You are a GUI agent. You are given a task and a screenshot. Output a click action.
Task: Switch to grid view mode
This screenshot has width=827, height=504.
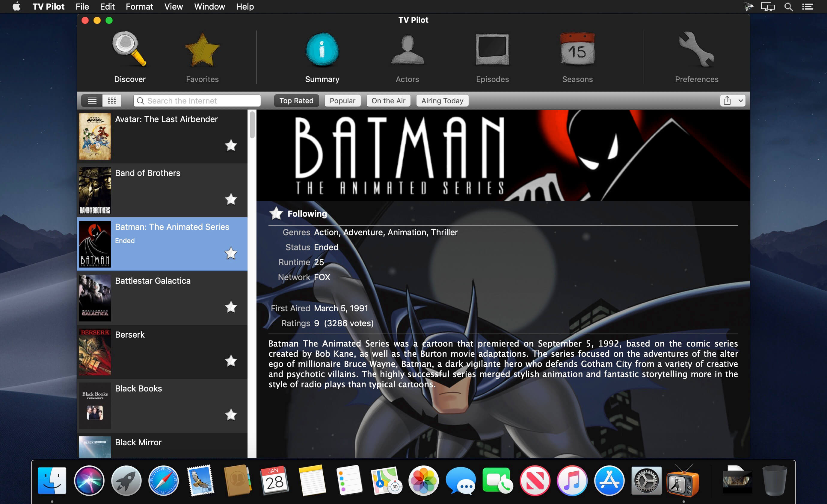(112, 101)
